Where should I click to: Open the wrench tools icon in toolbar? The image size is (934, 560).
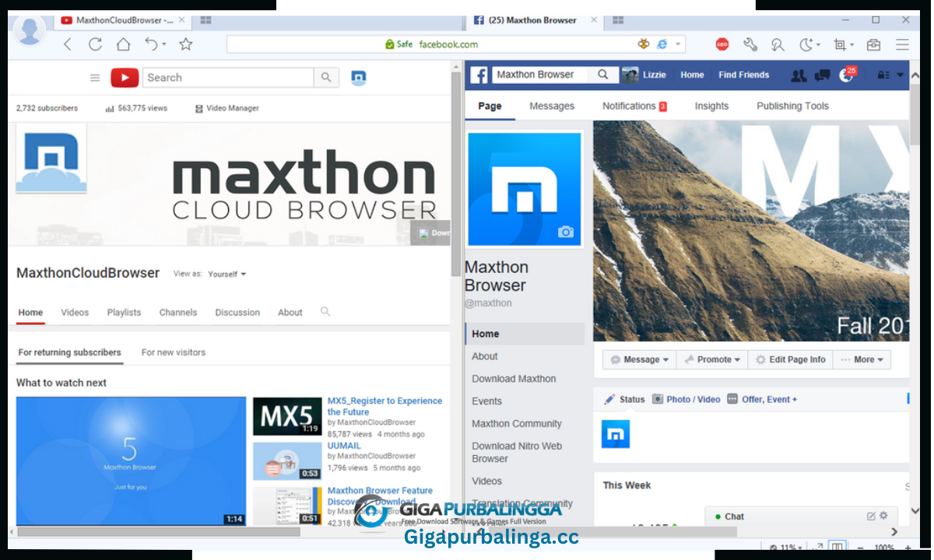(750, 44)
